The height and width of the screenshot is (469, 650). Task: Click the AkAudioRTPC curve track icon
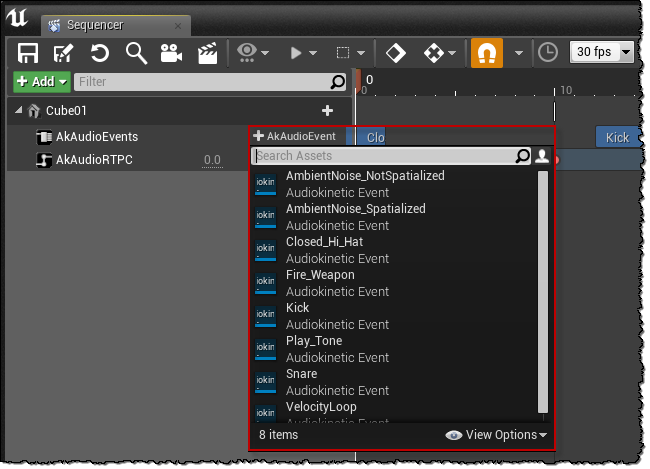pos(44,160)
